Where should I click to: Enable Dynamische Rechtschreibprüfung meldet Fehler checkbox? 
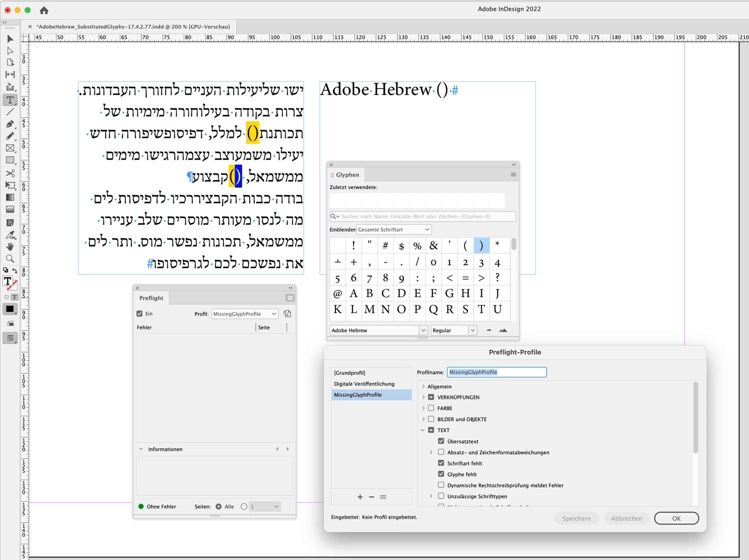(x=441, y=485)
